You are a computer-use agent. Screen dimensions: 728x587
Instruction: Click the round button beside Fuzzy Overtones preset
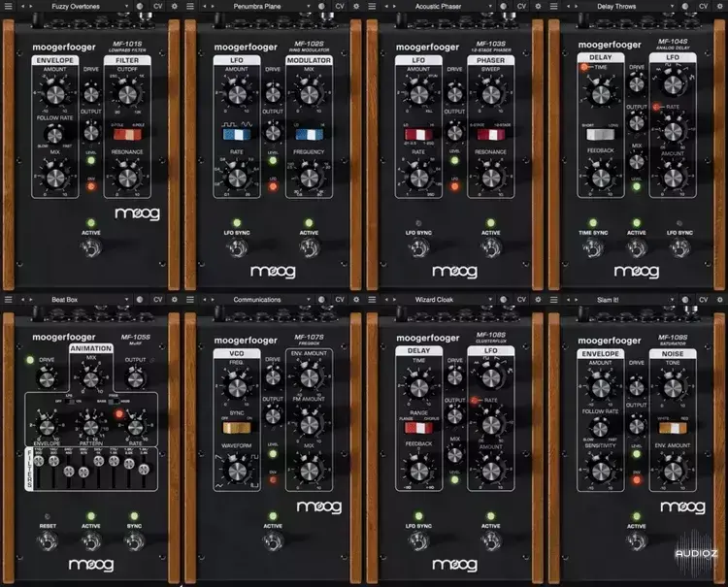[140, 7]
